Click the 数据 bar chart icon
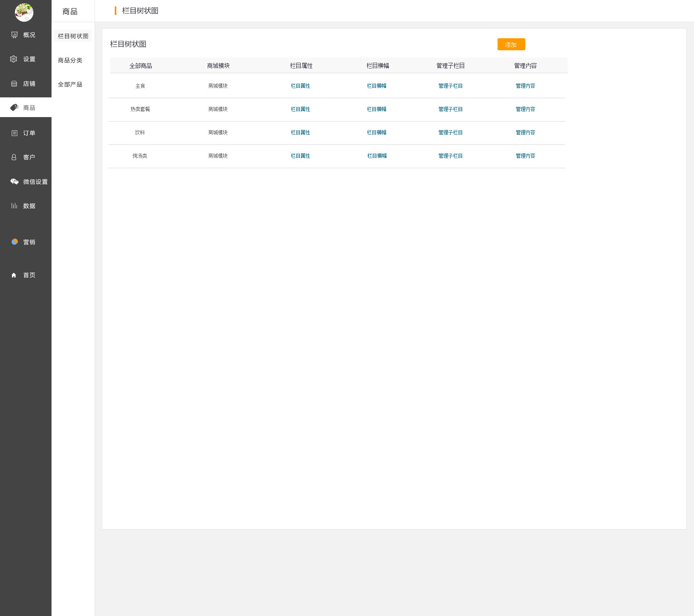The width and height of the screenshot is (694, 616). (x=14, y=206)
